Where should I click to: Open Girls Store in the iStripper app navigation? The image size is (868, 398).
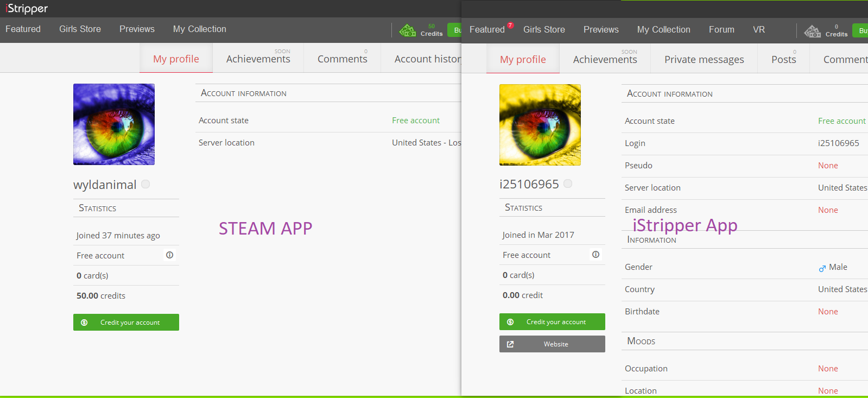544,30
